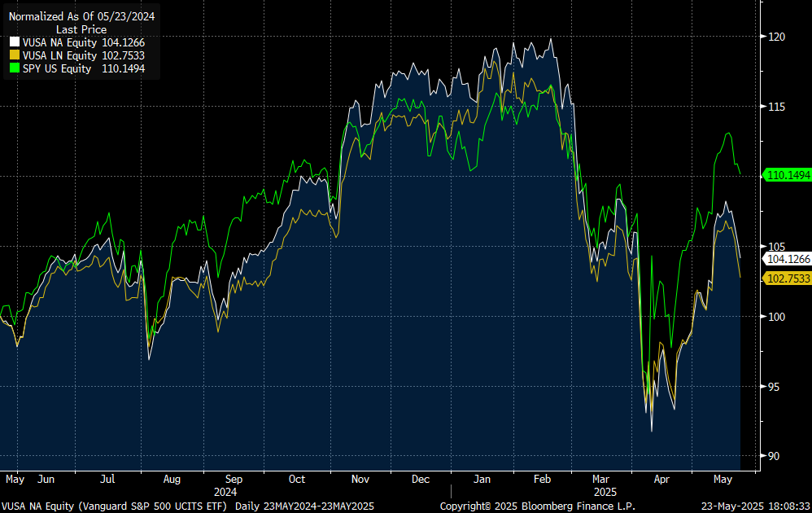812x513 pixels.
Task: Click the 120 label on the price axis
Action: point(777,37)
